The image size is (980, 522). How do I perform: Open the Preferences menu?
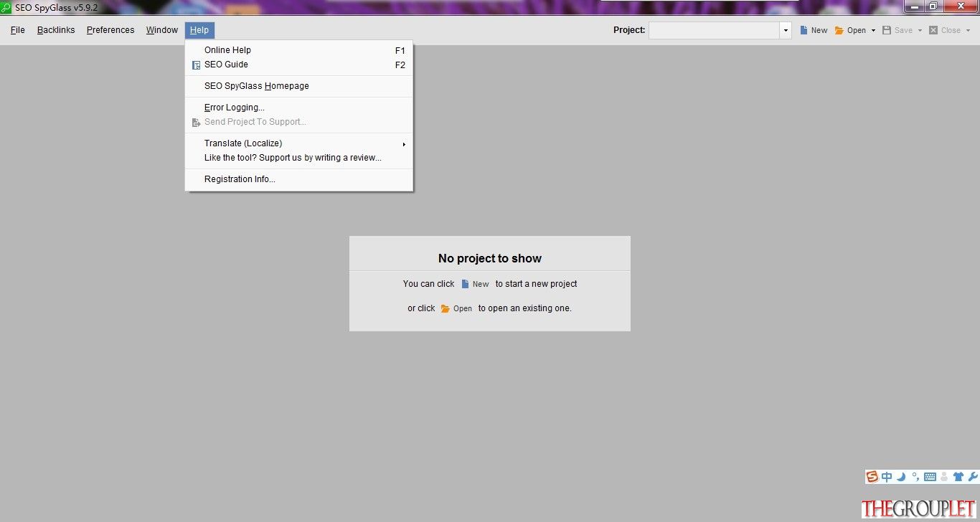[x=110, y=30]
